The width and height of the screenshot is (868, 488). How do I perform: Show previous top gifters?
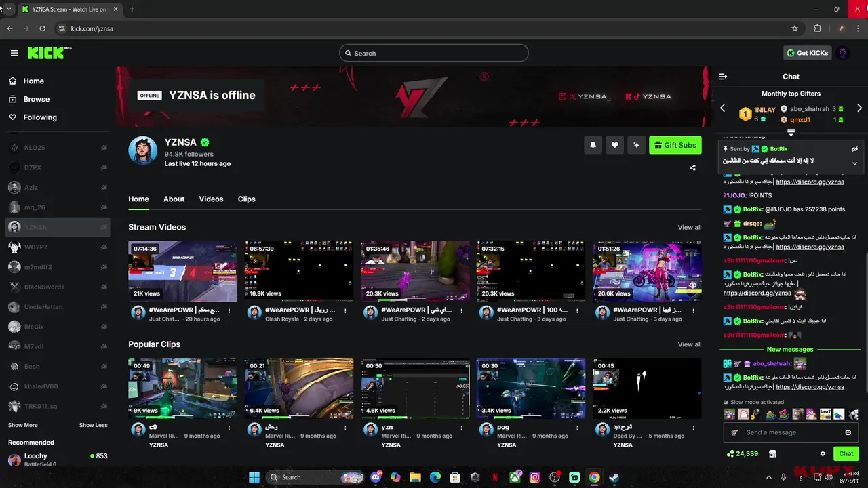click(x=722, y=108)
